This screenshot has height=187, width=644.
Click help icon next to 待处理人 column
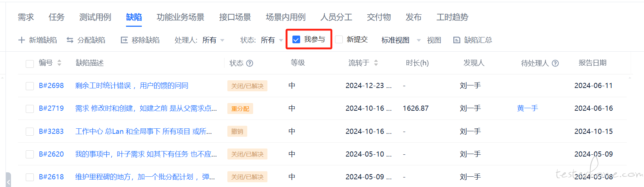click(x=555, y=63)
